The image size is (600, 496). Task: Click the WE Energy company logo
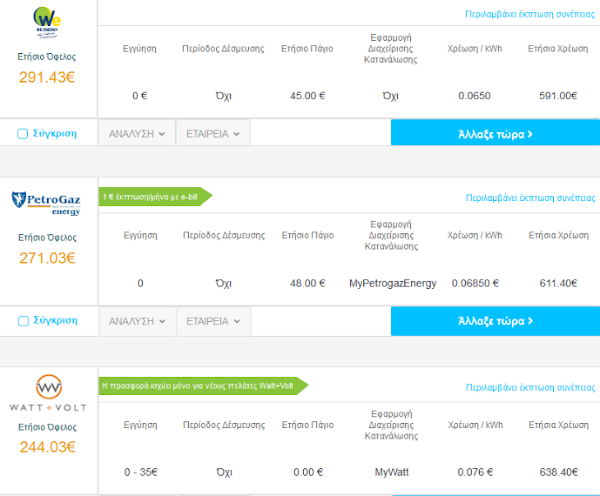[x=47, y=22]
